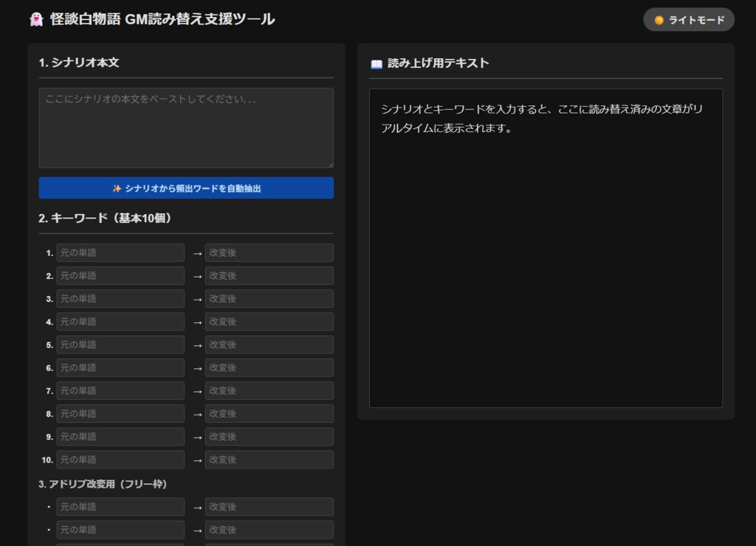Viewport: 756px width, 546px height.
Task: Click the sparkle icon on the extraction button
Action: click(x=114, y=188)
